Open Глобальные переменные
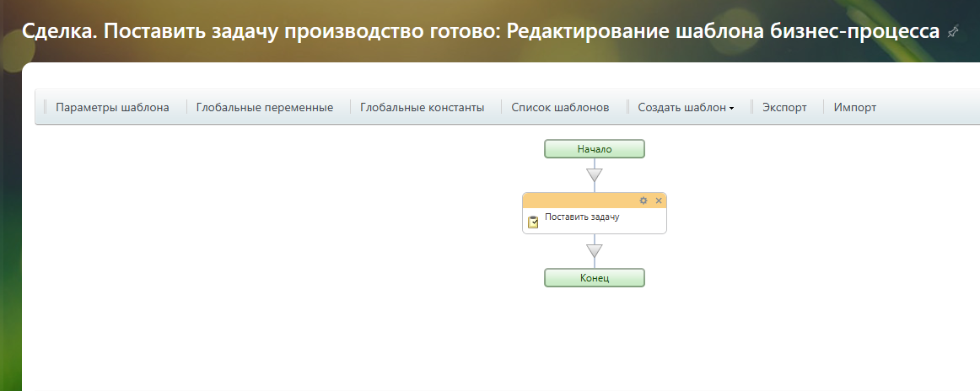 pyautogui.click(x=264, y=107)
